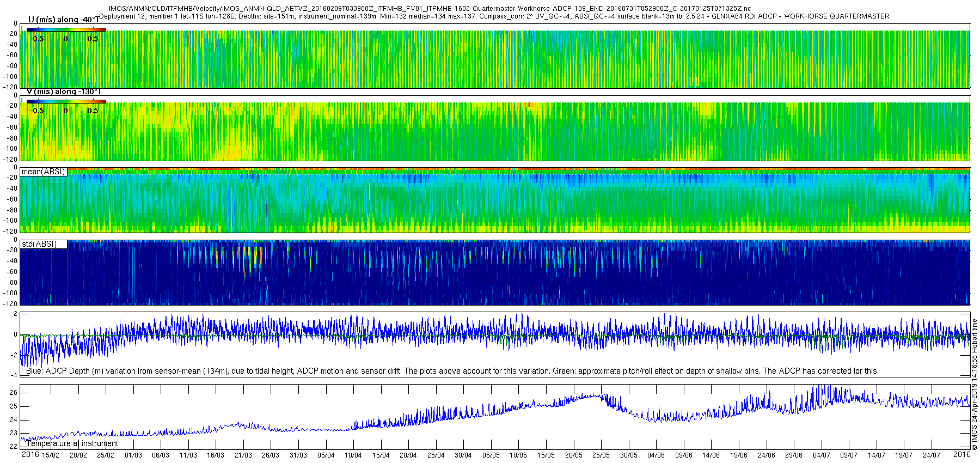Click the 04/07 date tick label
The height and width of the screenshot is (463, 980).
coord(821,455)
